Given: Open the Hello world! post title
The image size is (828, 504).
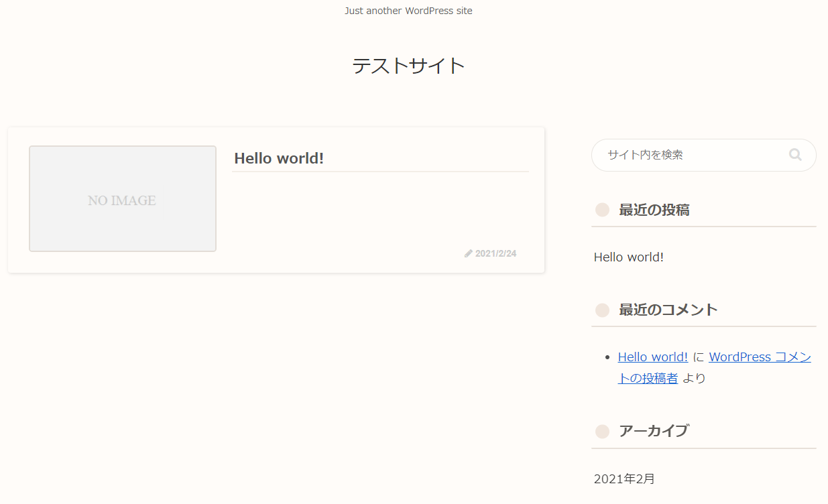Looking at the screenshot, I should point(279,158).
